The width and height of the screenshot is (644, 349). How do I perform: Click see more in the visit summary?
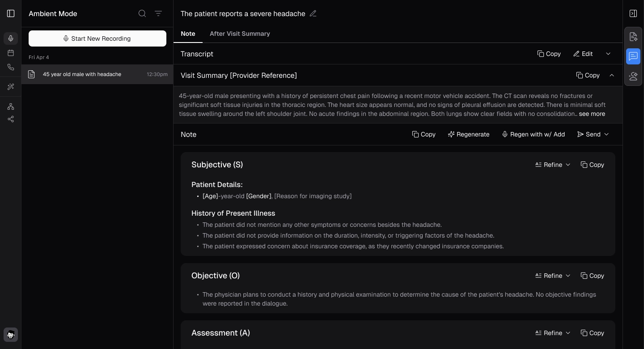(592, 114)
